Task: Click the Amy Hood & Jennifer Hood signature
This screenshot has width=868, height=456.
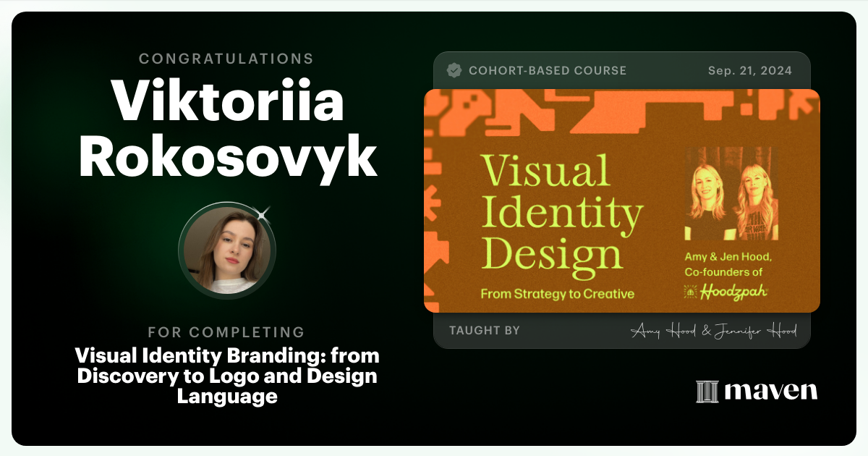Action: click(716, 330)
